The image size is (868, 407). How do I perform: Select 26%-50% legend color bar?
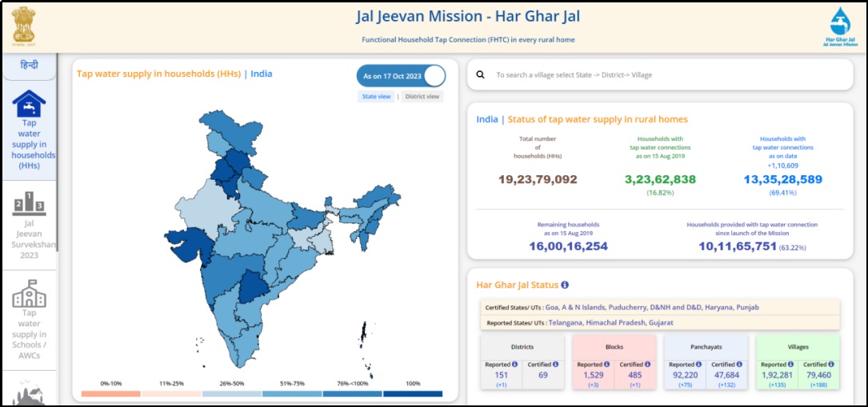click(231, 393)
